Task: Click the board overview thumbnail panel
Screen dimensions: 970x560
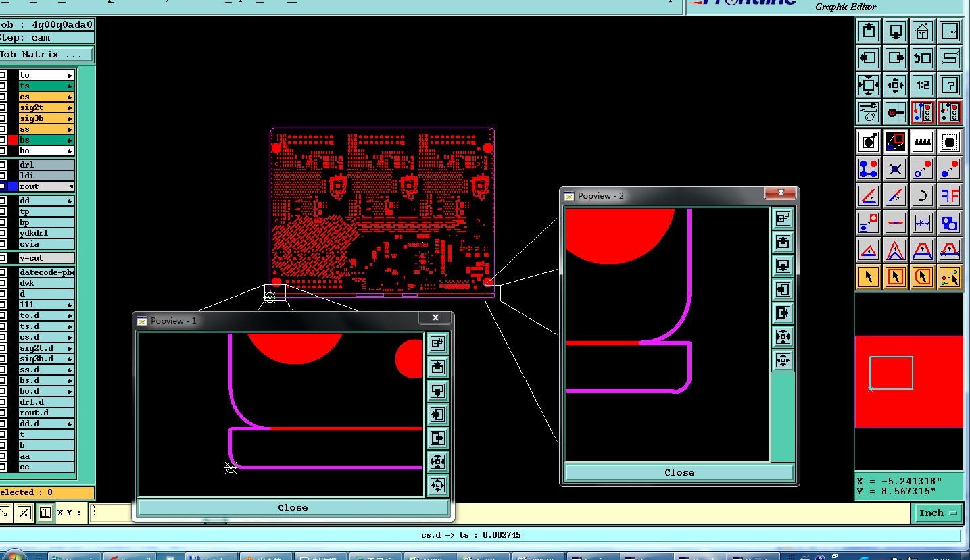Action: [909, 382]
